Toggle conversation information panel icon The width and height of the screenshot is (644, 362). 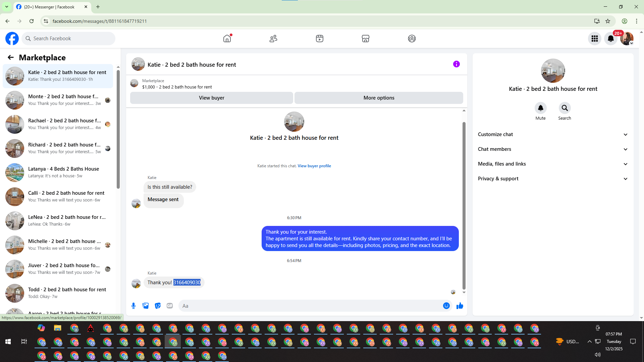(456, 64)
